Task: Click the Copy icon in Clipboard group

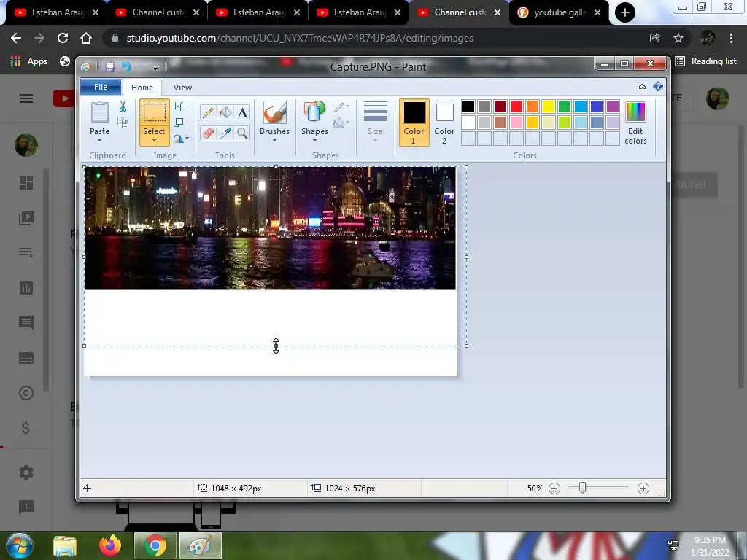Action: 123,122
